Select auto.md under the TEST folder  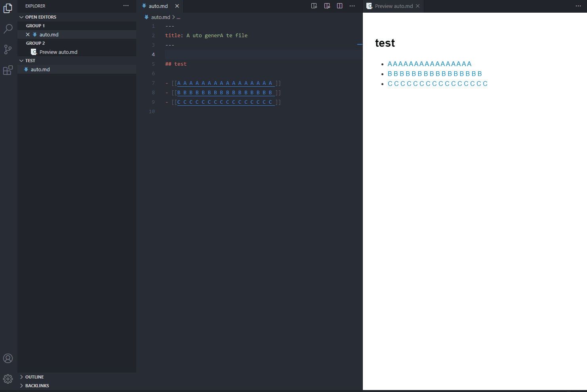(41, 69)
